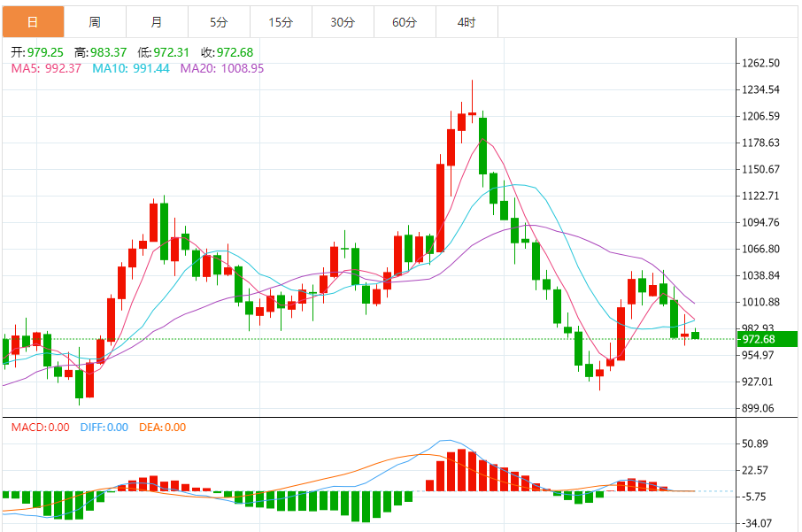The width and height of the screenshot is (802, 532).
Task: Click the high price 高:983.37
Action: coord(100,52)
